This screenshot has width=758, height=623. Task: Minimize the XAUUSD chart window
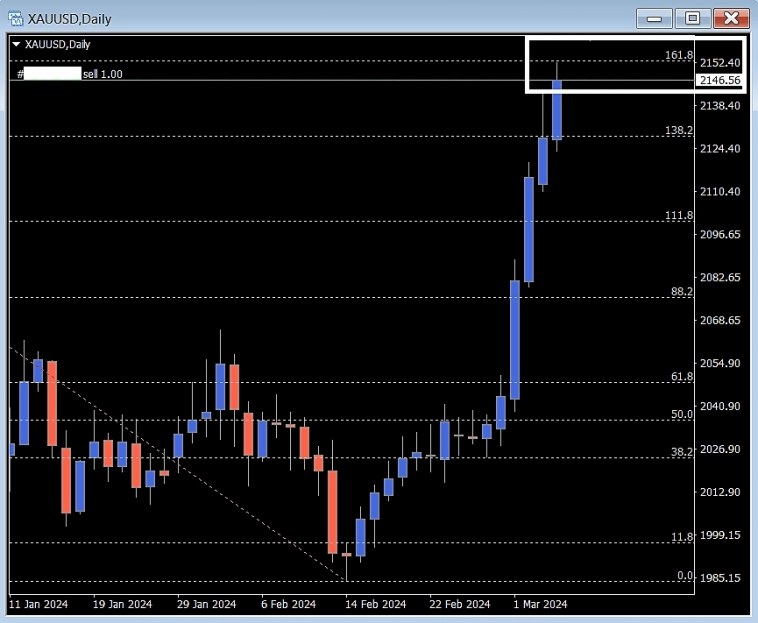coord(654,18)
